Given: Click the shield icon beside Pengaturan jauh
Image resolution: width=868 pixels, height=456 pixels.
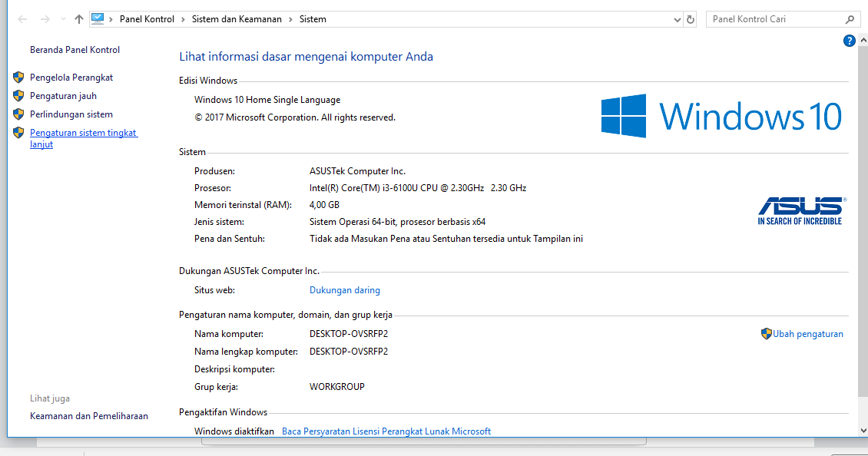Looking at the screenshot, I should [x=18, y=96].
